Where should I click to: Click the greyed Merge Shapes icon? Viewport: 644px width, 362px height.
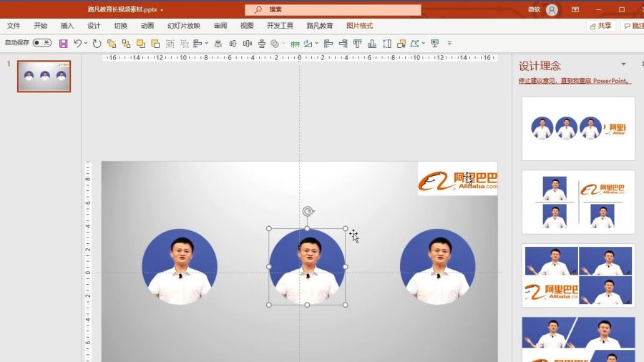[275, 44]
